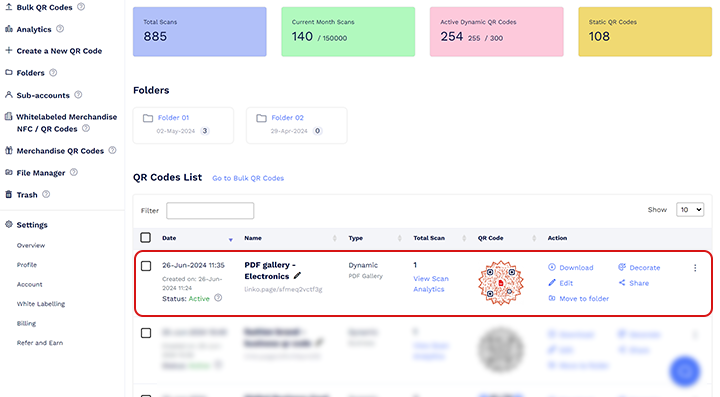
Task: Click into the Filter text field
Action: click(x=210, y=211)
